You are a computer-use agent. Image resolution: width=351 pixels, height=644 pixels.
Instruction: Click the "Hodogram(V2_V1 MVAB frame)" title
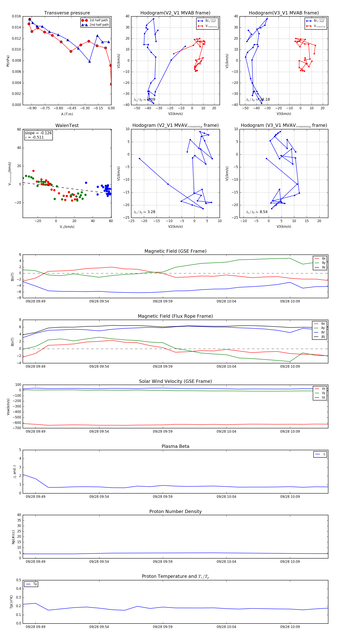175,13
